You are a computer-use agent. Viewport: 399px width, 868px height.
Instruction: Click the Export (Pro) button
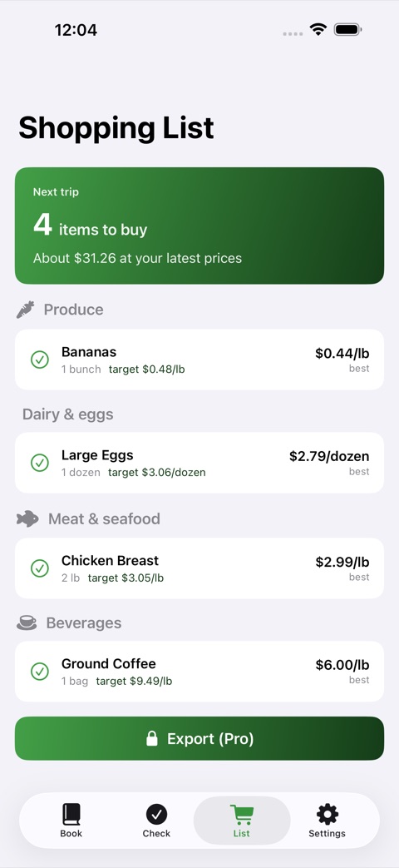point(199,738)
